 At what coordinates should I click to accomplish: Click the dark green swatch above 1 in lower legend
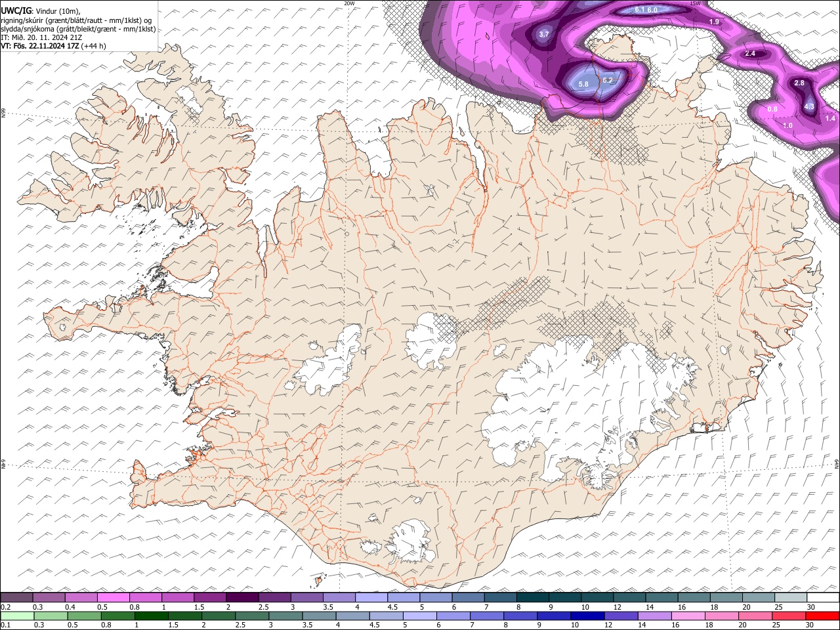coord(152,616)
